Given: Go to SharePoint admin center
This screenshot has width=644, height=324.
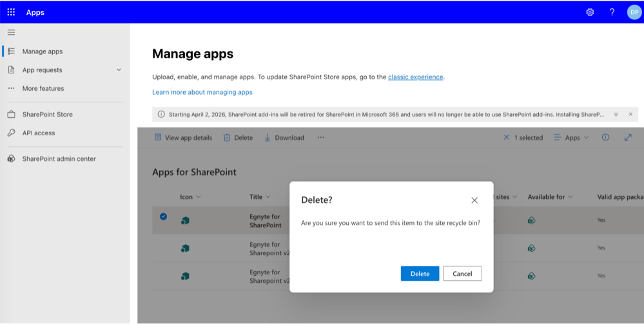Looking at the screenshot, I should pos(59,159).
